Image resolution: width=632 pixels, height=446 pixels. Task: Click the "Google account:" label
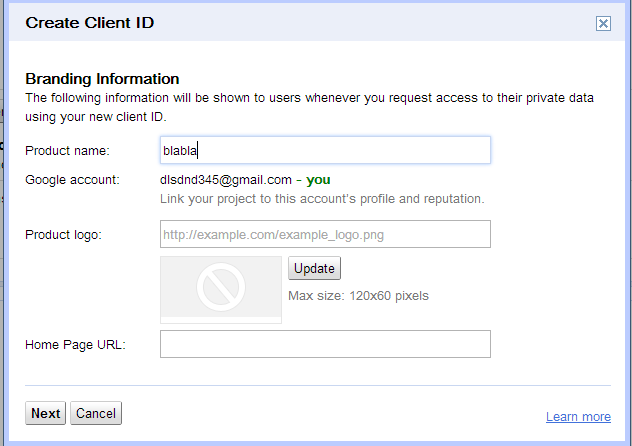(x=73, y=180)
